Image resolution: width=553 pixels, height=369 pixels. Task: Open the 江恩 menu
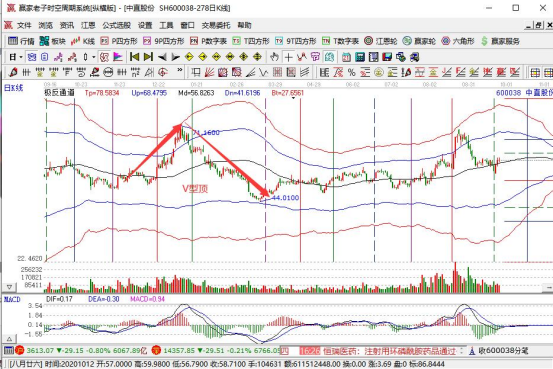click(x=88, y=25)
